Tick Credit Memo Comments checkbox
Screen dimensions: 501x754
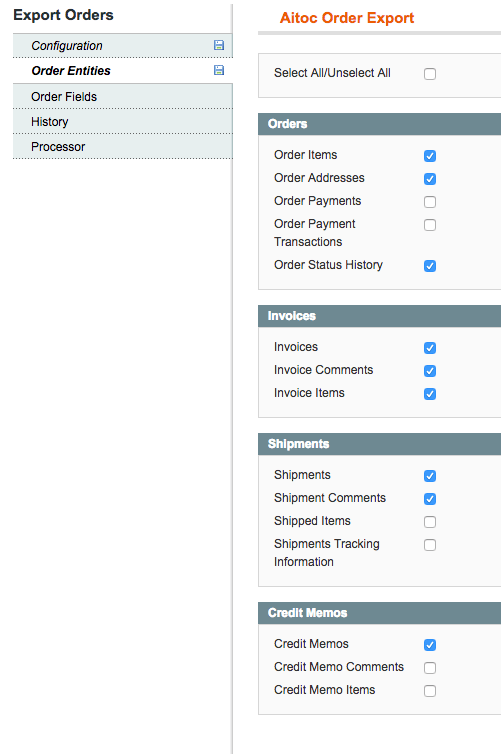click(x=430, y=668)
